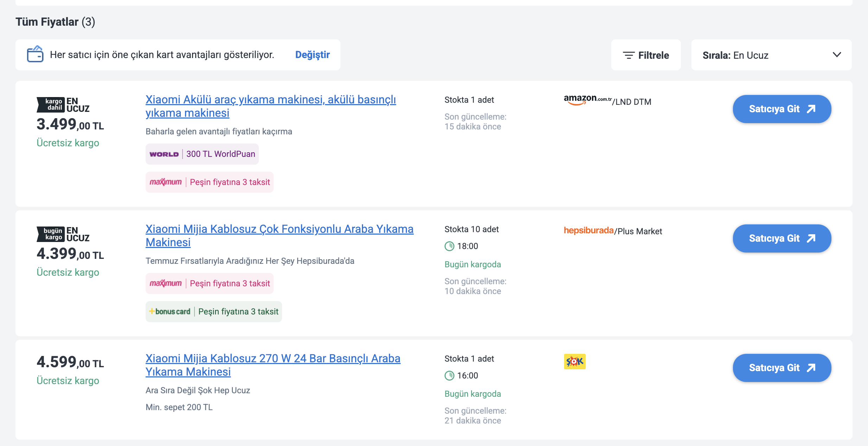Open Xiaomi Mijia Kablosuz 270 W link
Screen dimensions: 868x446
point(273,365)
